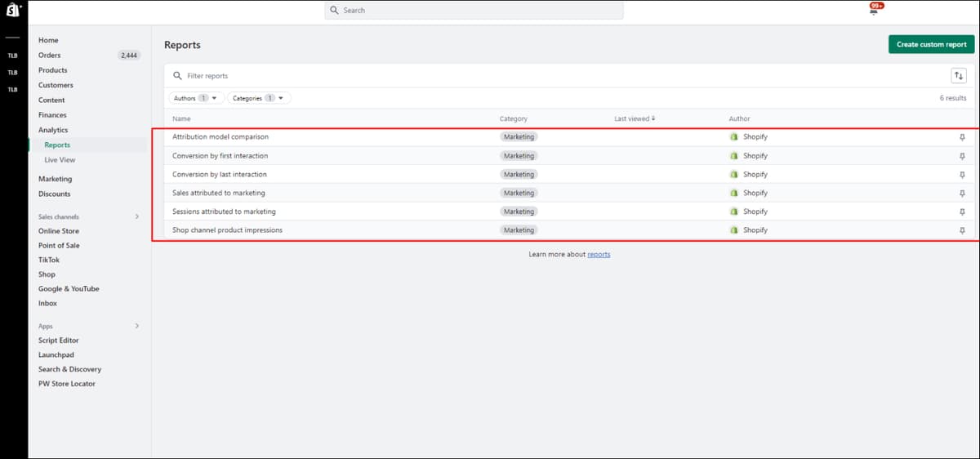The width and height of the screenshot is (980, 459).
Task: Pin the Sessions attributed to marketing report
Action: coord(962,212)
